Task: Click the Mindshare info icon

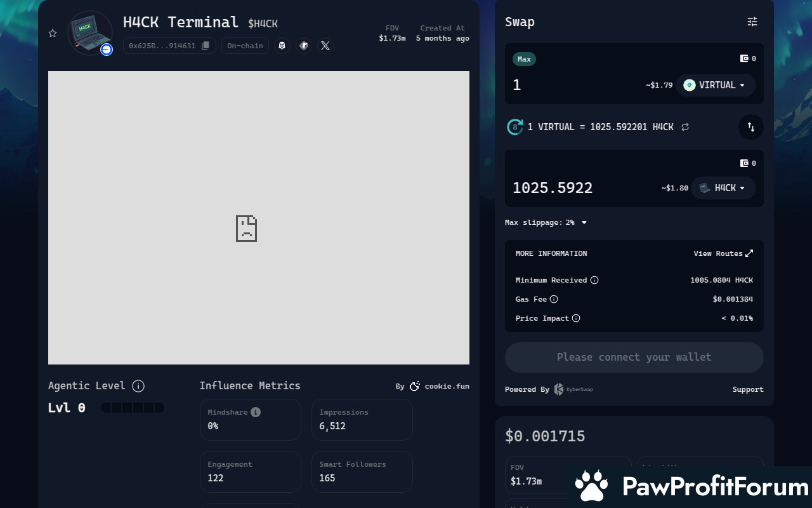Action: click(x=256, y=412)
